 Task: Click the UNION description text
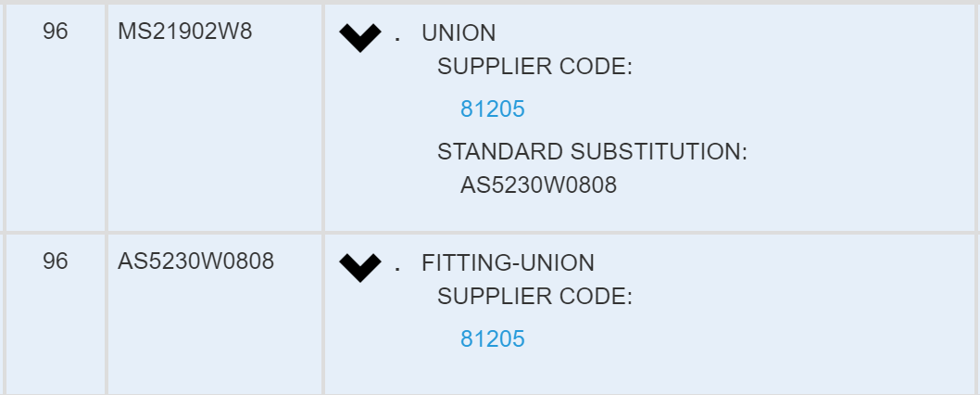point(459,33)
